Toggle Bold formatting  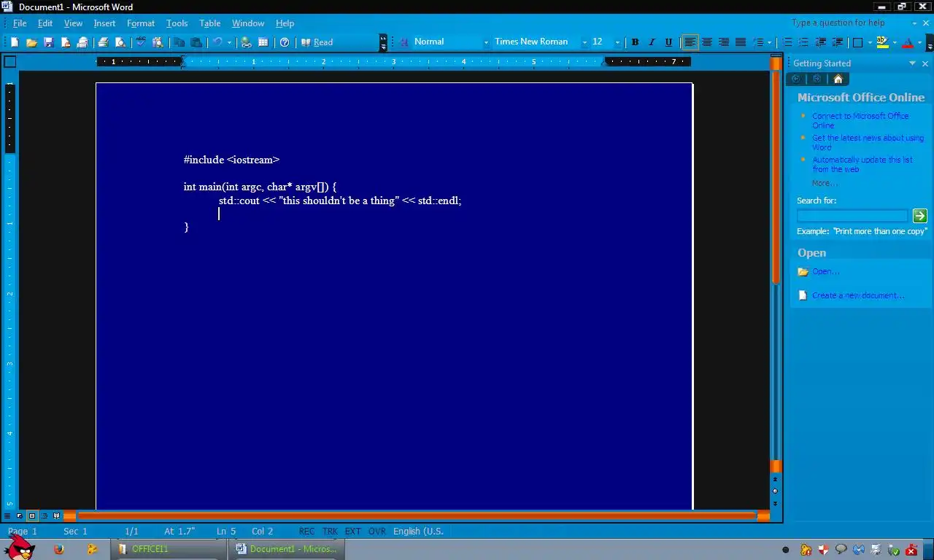[x=635, y=42]
